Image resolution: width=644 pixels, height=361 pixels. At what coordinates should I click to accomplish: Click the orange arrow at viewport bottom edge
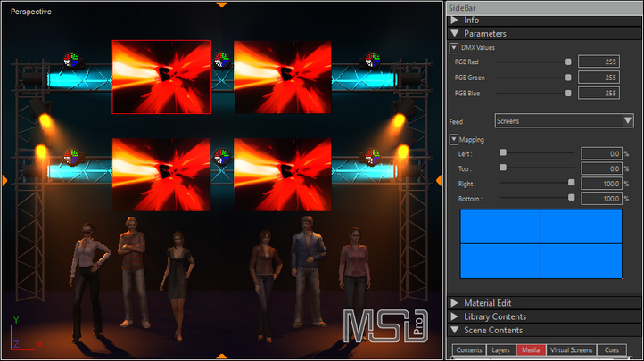[x=222, y=356]
